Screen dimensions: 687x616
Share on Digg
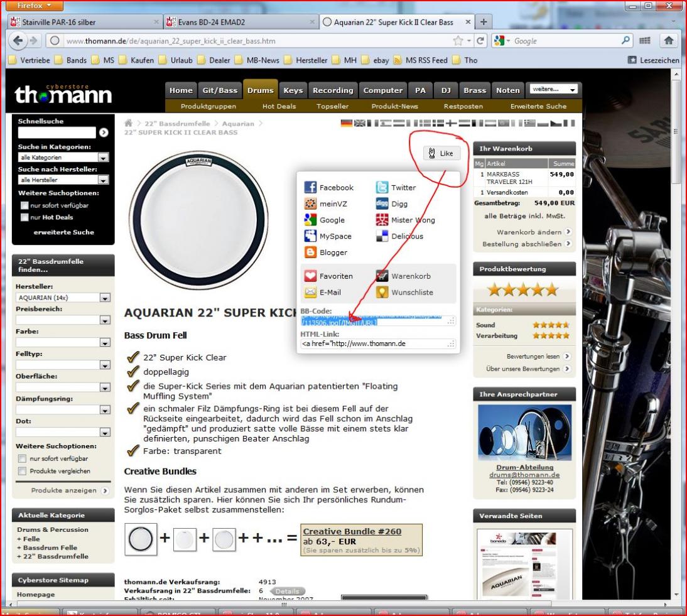point(392,203)
